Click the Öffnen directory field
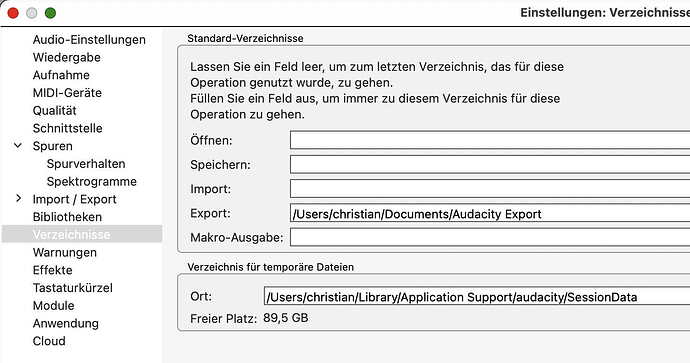 pos(490,140)
